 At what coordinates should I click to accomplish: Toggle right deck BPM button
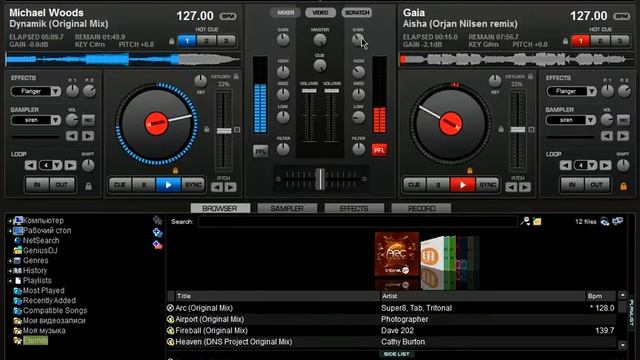pyautogui.click(x=622, y=16)
